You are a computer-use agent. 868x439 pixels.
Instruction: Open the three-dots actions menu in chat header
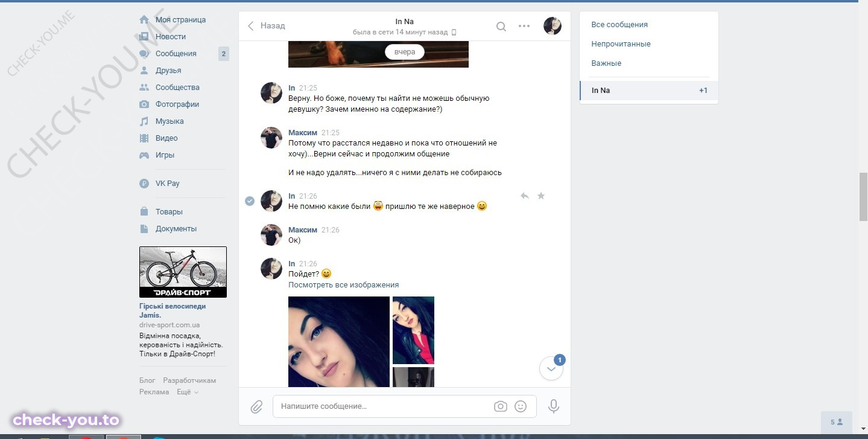point(524,26)
